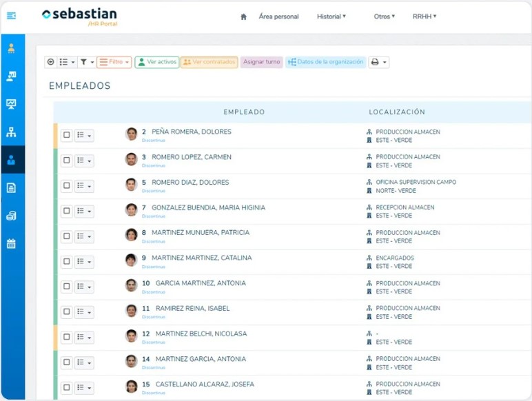The image size is (532, 401).
Task: Select the checkbox for GONZALEZ BUENDIA, MARIA HIGINIA
Action: coord(66,211)
